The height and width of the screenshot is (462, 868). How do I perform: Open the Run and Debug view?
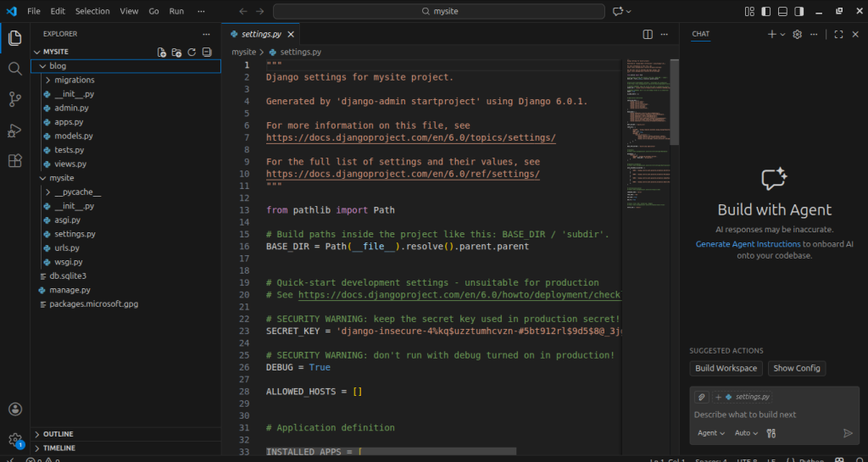click(x=14, y=130)
